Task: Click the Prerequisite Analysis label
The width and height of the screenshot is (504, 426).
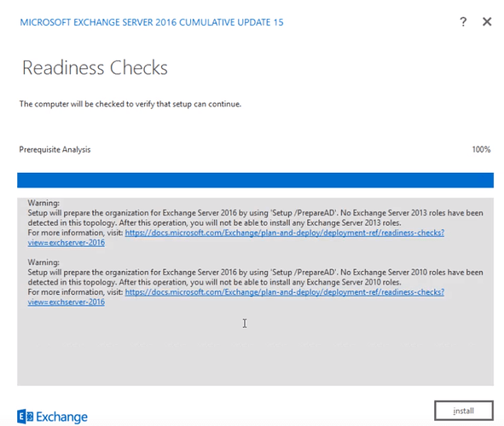Action: coord(55,150)
